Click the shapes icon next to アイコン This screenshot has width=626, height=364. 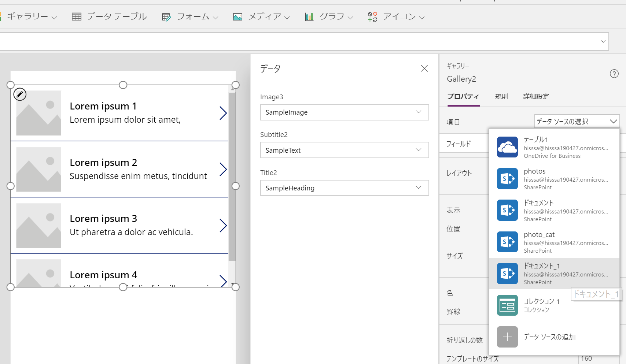373,17
